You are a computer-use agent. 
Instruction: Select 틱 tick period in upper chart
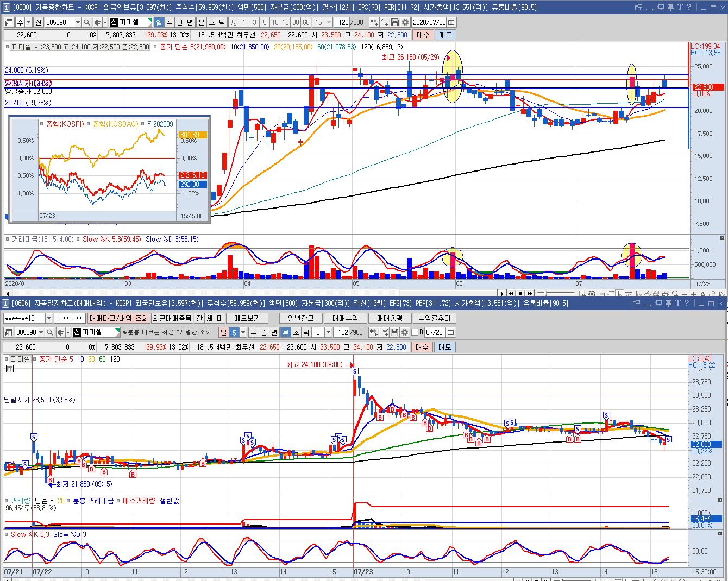point(222,22)
